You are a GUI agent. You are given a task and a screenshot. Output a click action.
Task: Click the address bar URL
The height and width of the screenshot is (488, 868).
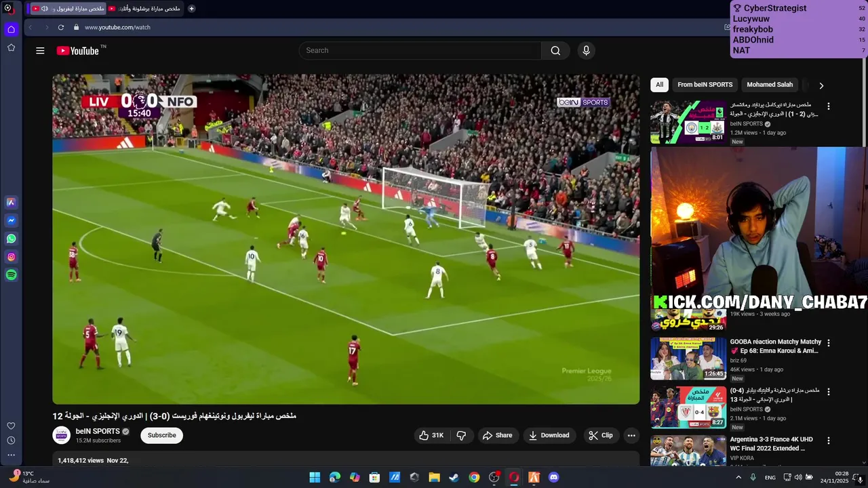coord(117,27)
